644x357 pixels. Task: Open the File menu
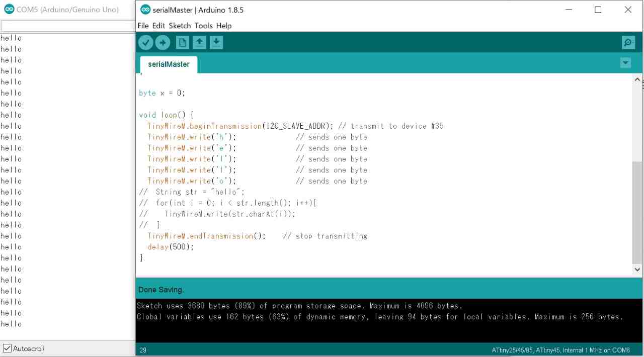tap(143, 26)
